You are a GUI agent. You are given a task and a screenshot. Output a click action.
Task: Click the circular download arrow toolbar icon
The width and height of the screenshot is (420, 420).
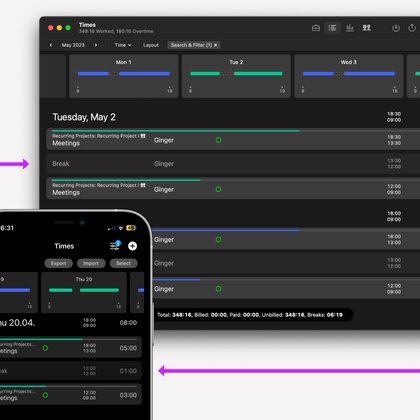tap(396, 28)
